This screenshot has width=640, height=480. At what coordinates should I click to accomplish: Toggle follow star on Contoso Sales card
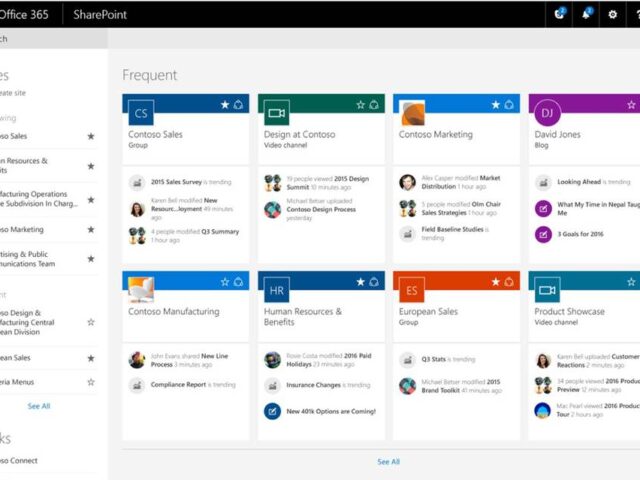pyautogui.click(x=225, y=105)
